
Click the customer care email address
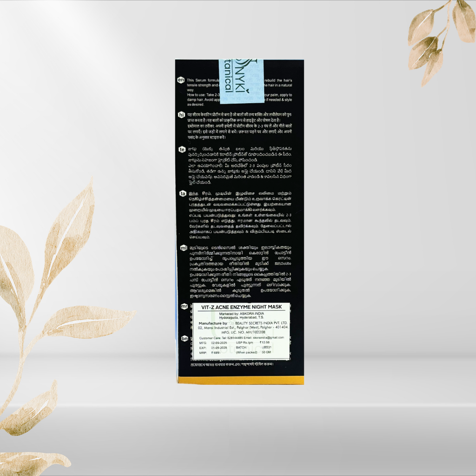[268, 337]
